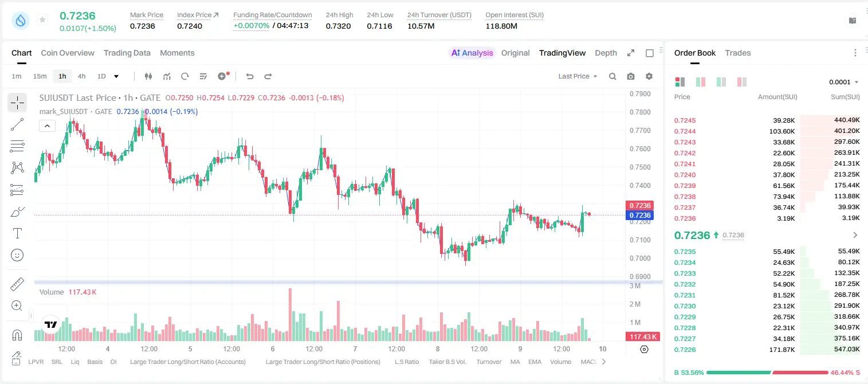Add SUI to favorites star
Viewport: 868px width, 384px height.
pos(42,20)
